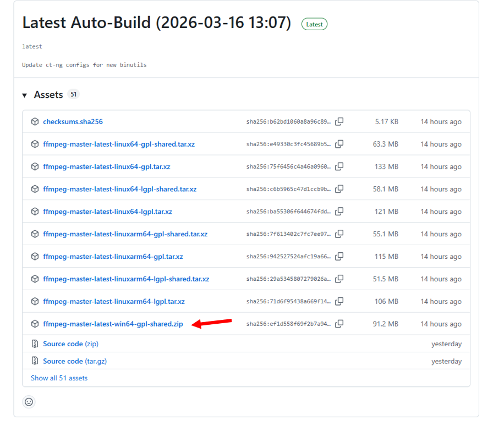Click package icon beside win64-gpl-shared.zip
Viewport: 504px width, 421px height.
(35, 324)
